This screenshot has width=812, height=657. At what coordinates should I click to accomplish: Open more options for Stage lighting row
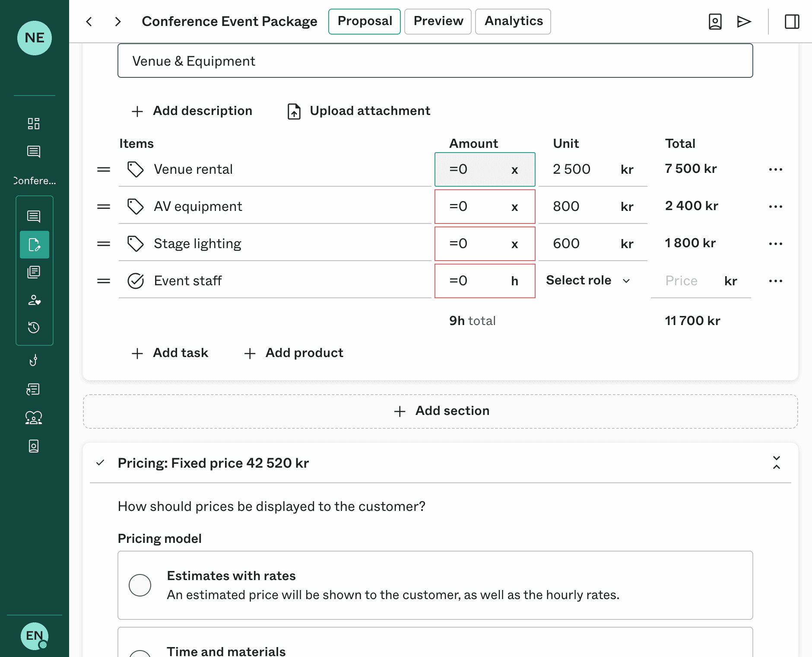tap(775, 244)
